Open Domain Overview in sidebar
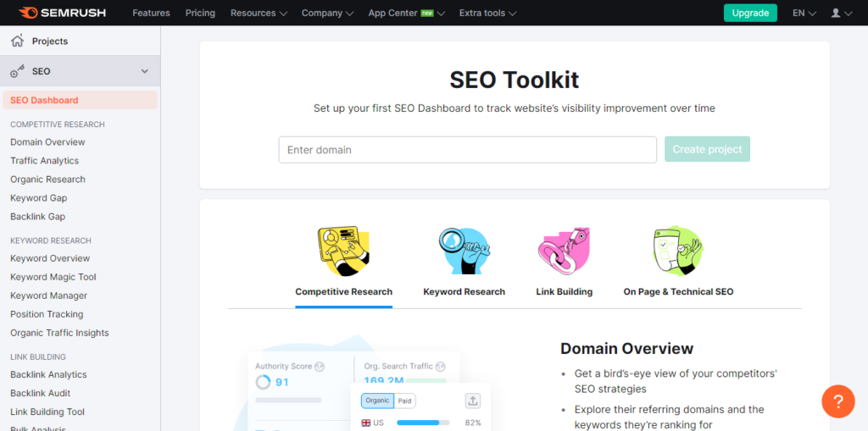The height and width of the screenshot is (431, 868). [x=47, y=142]
